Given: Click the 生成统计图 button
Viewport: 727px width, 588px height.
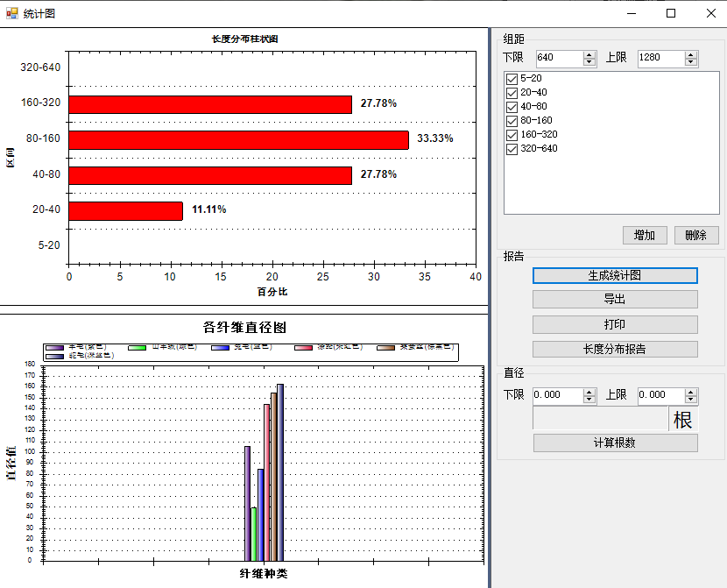Looking at the screenshot, I should pyautogui.click(x=615, y=275).
